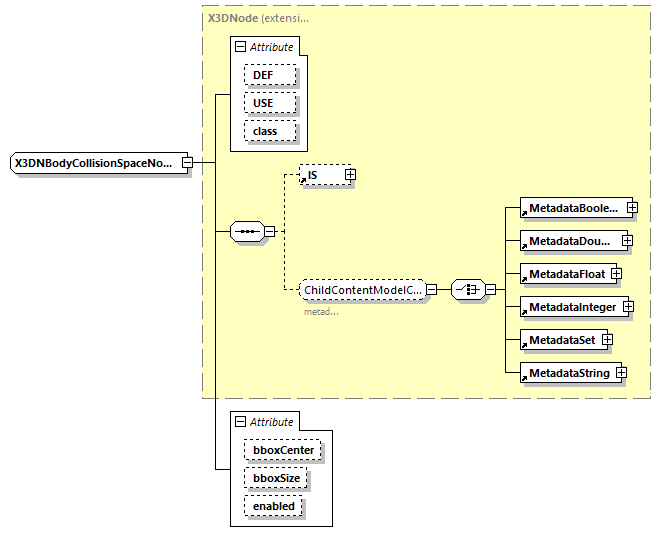Click the sequence compositor icon

tap(245, 232)
